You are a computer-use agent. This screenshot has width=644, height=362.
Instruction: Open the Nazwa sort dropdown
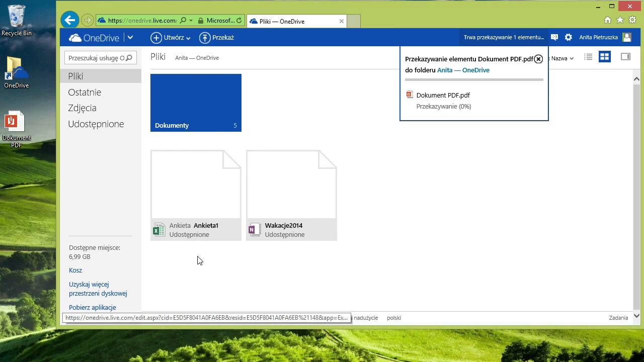click(x=562, y=58)
